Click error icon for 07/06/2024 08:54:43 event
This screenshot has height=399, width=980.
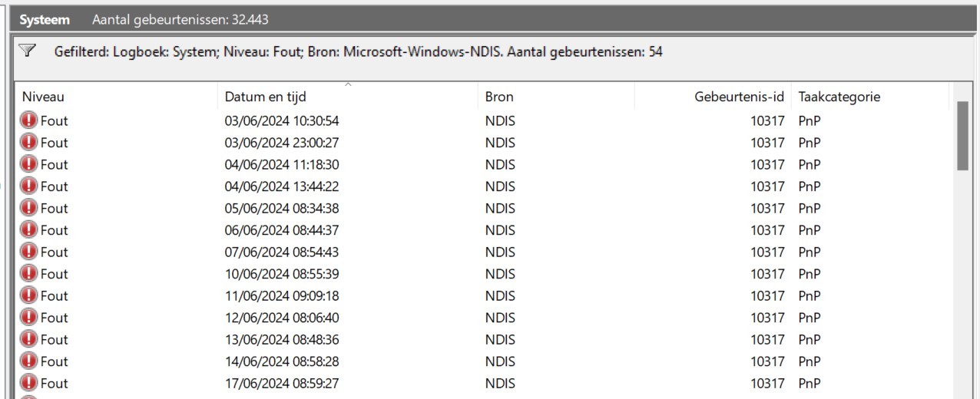29,251
